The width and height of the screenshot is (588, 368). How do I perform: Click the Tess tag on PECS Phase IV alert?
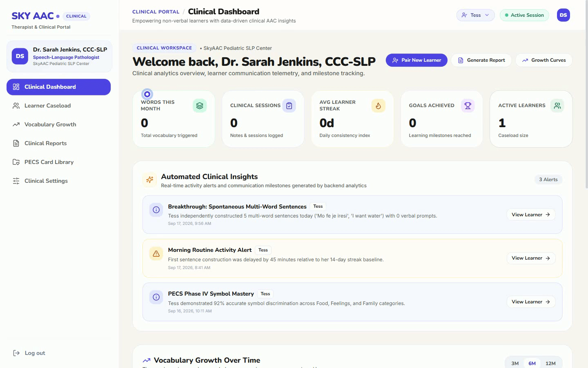point(265,294)
